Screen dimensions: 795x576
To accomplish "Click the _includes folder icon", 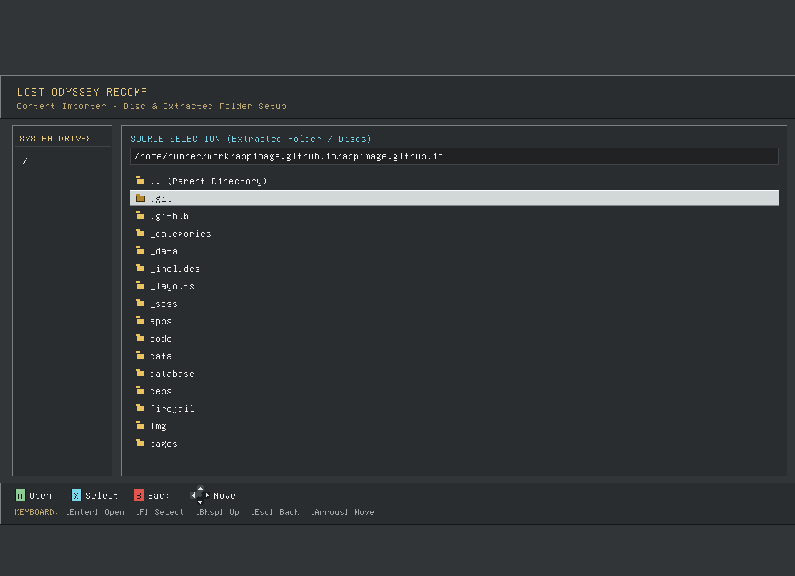I will tap(140, 268).
